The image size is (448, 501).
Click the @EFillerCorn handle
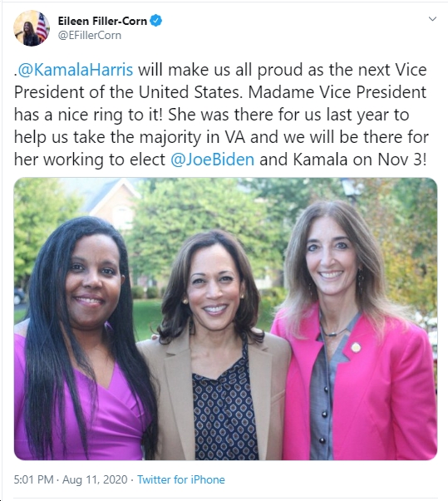[90, 35]
